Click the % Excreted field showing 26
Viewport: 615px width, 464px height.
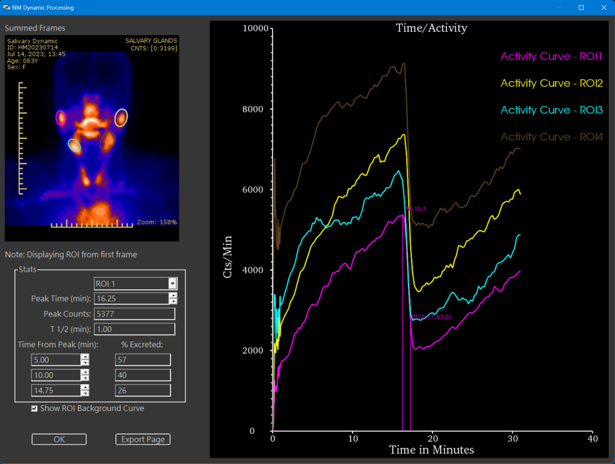click(143, 390)
